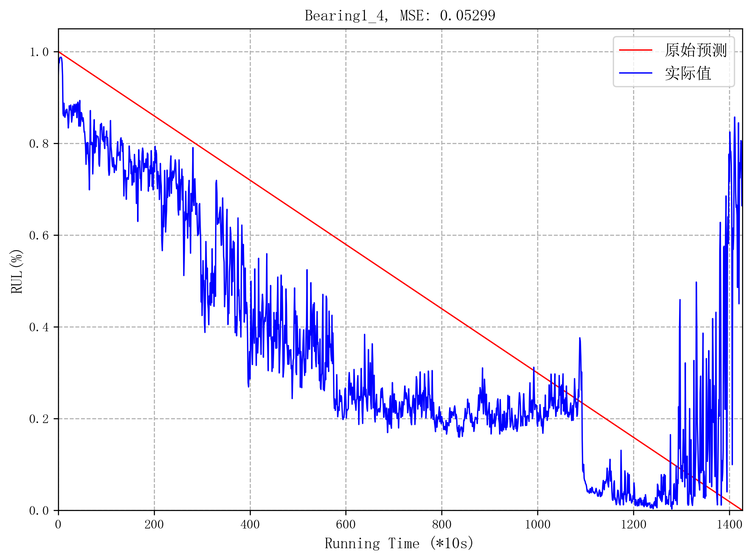Click the y-axis tick label '0.0'
Screen dimensions: 752x560
tap(39, 511)
